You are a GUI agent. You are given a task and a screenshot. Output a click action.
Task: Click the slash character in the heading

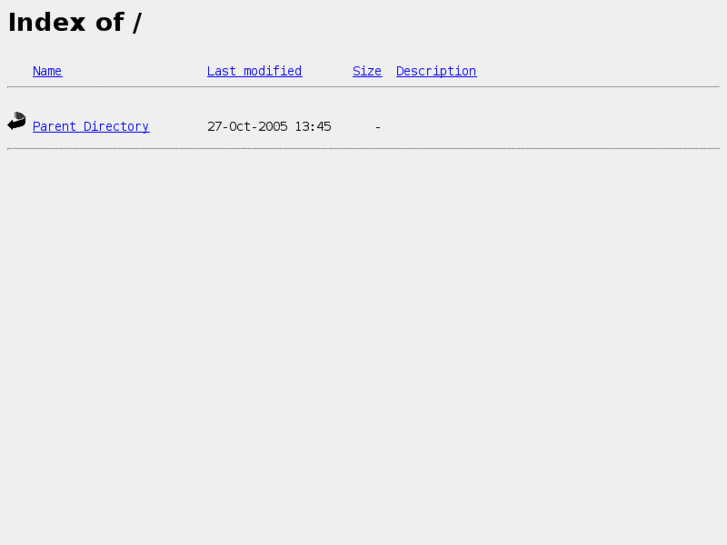coord(137,23)
